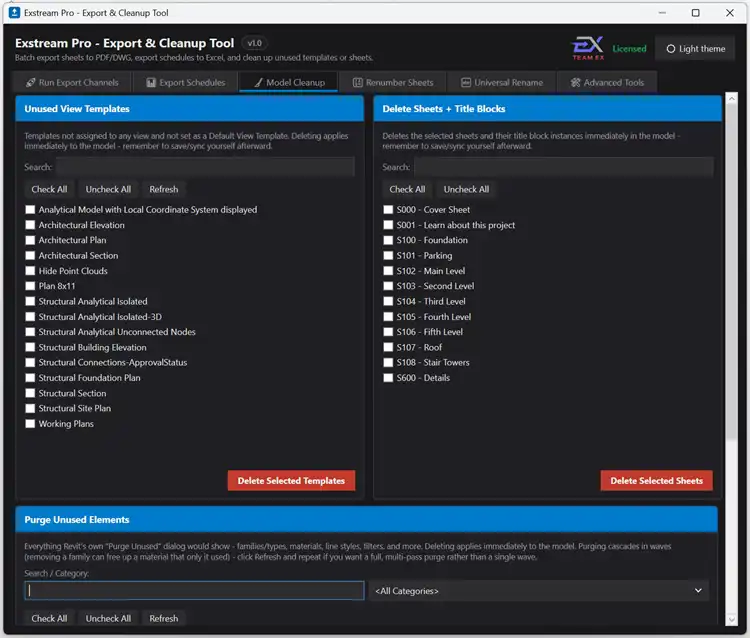
Task: Tick the Hide Point Clouds checkbox
Action: click(30, 271)
